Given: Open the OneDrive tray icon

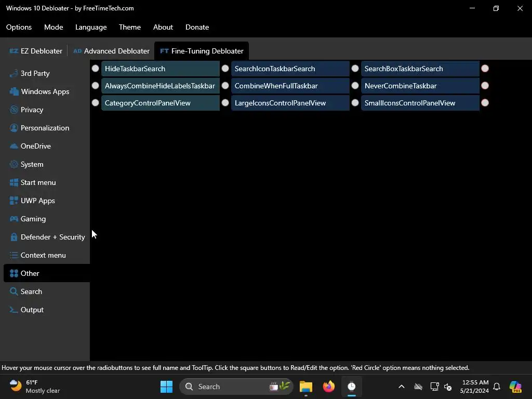Looking at the screenshot, I should [418, 387].
